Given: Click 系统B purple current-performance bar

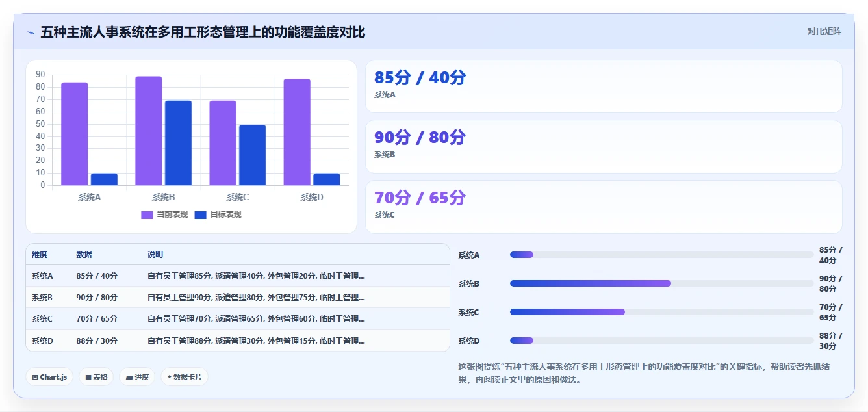Looking at the screenshot, I should (149, 131).
